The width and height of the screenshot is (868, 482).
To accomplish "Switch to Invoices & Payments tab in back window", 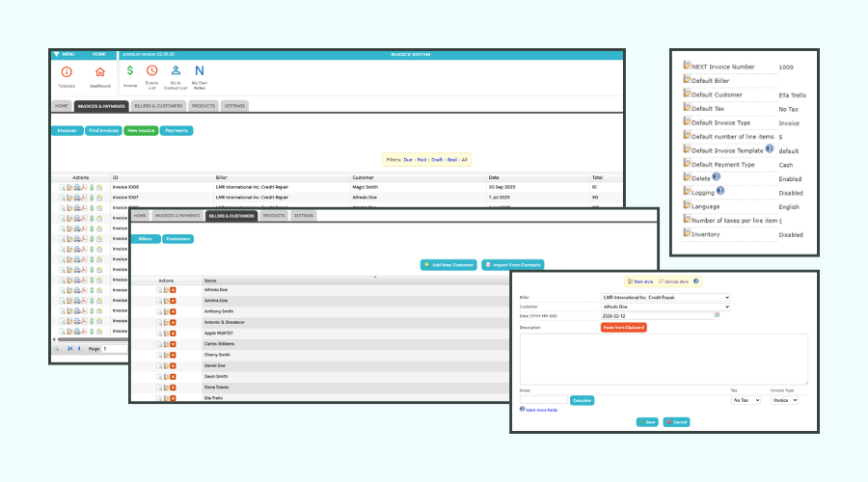I will 101,106.
